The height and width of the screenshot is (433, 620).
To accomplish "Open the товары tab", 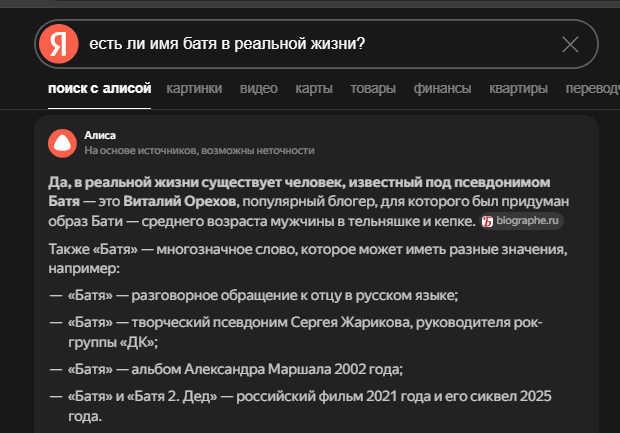I will click(x=373, y=88).
